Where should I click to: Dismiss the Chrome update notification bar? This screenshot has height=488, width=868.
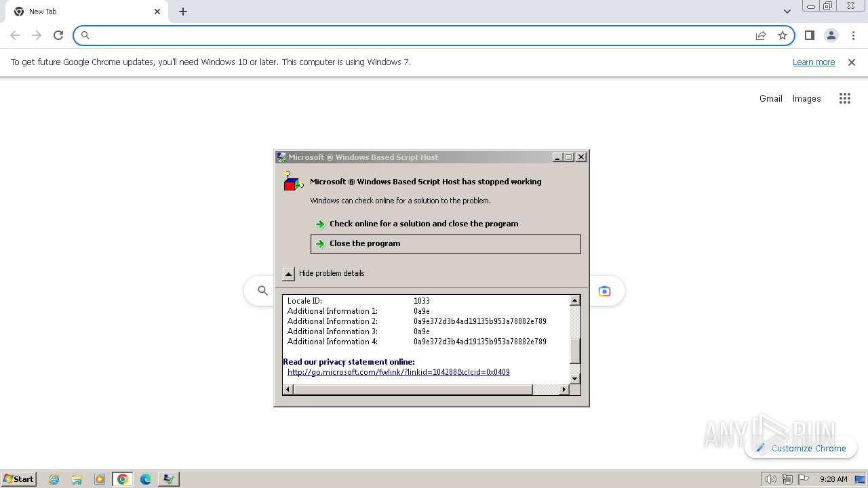(x=852, y=62)
